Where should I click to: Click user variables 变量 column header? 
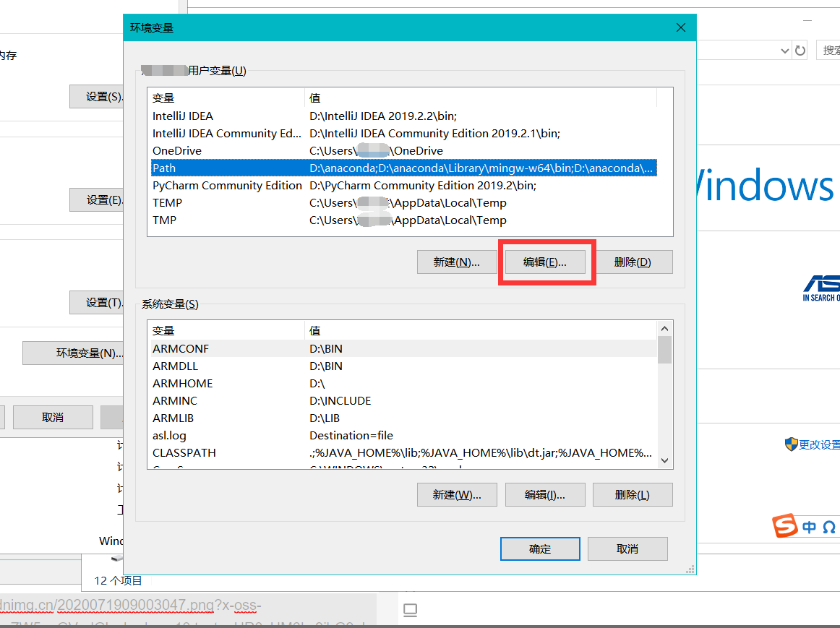pyautogui.click(x=226, y=98)
